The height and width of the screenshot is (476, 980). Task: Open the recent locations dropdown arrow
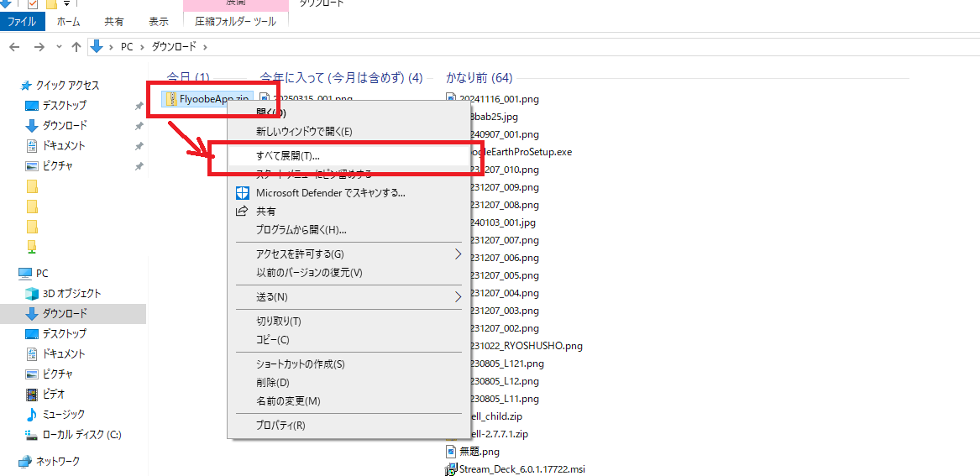[58, 47]
